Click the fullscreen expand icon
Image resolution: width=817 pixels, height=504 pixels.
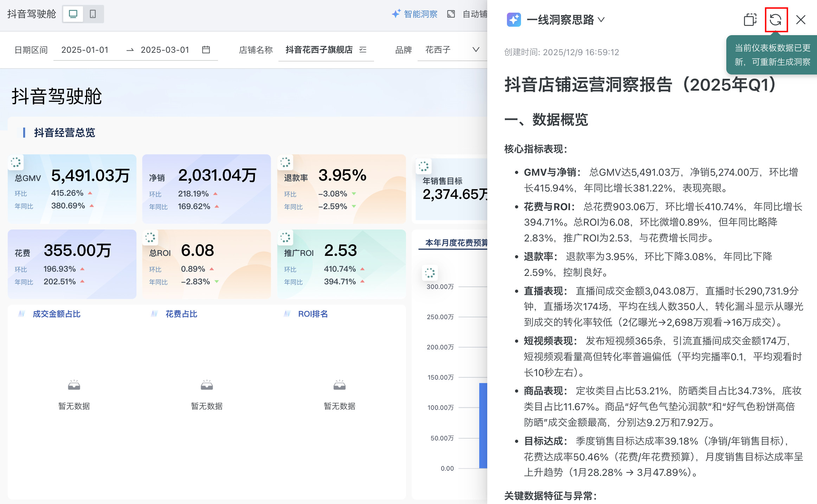coord(451,14)
